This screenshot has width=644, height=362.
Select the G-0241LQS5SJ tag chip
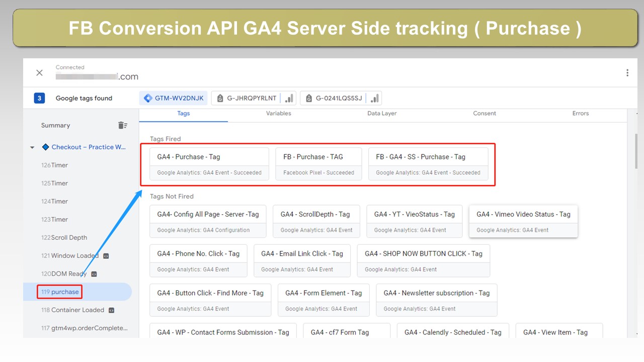pyautogui.click(x=341, y=98)
